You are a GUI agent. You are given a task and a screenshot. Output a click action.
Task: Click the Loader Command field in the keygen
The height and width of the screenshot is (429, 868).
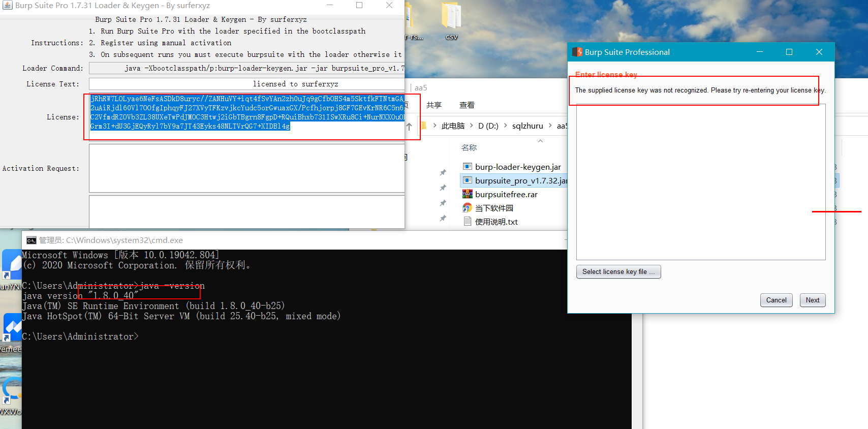point(247,68)
